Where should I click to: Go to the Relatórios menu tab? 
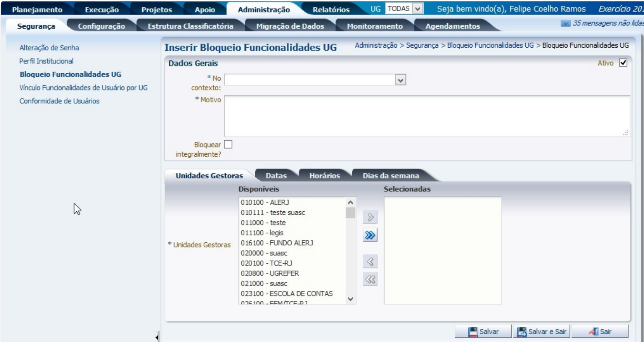click(x=331, y=9)
